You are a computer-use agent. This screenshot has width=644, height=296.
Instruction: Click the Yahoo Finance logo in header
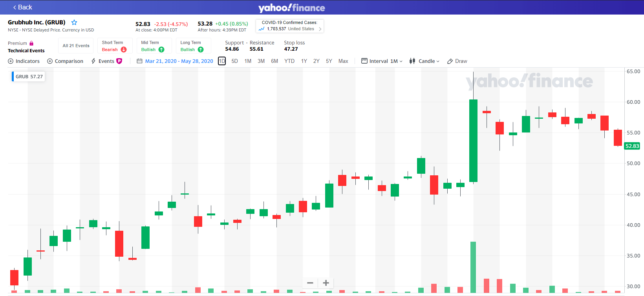(x=291, y=8)
